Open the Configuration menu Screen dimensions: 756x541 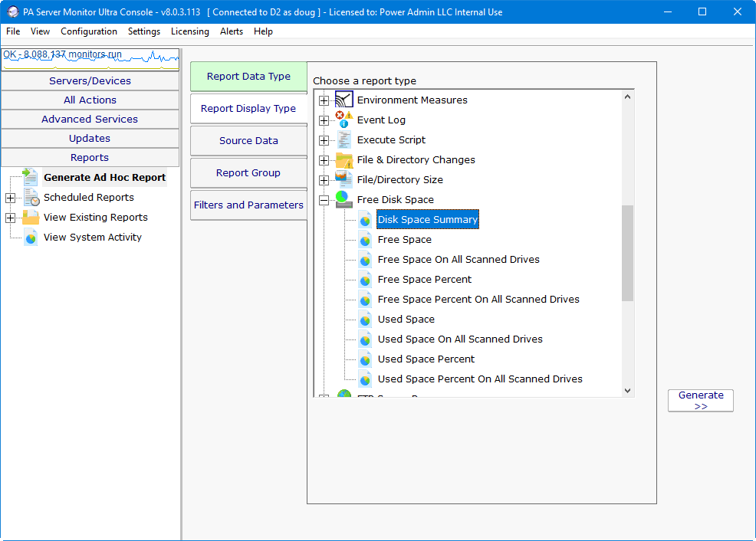89,31
